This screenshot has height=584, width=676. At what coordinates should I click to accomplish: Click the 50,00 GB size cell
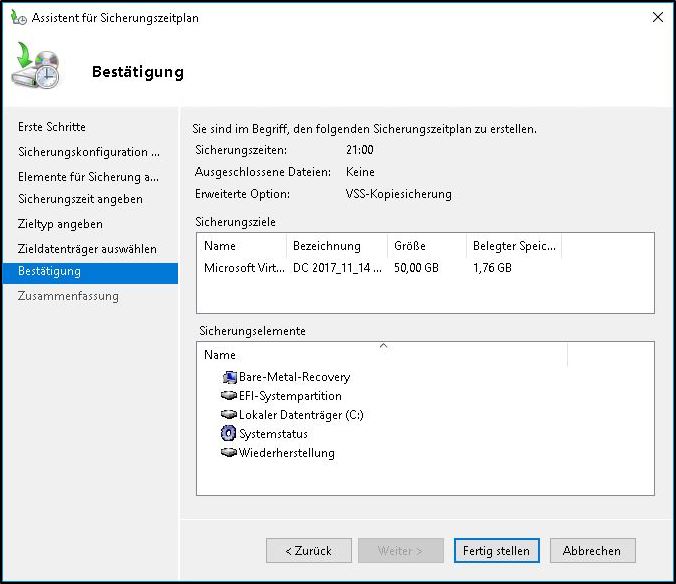click(x=416, y=268)
